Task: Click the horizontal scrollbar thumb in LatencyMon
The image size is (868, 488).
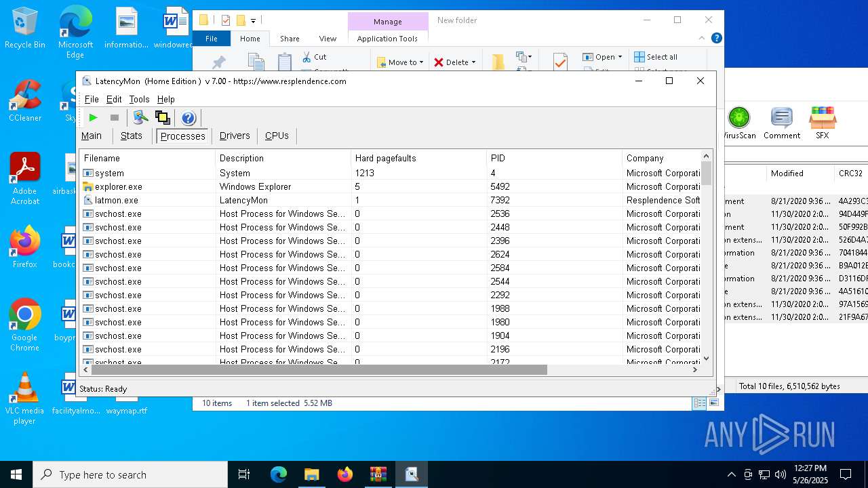Action: click(x=319, y=369)
